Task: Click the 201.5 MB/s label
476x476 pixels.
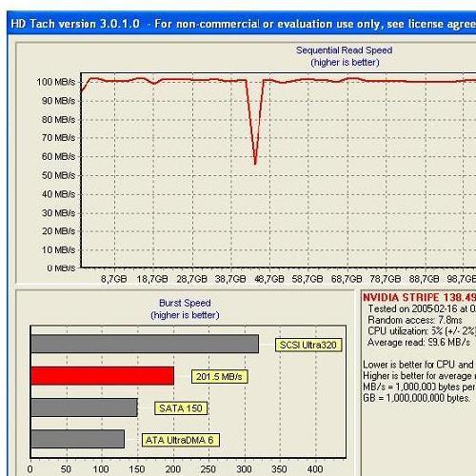Action: 219,377
